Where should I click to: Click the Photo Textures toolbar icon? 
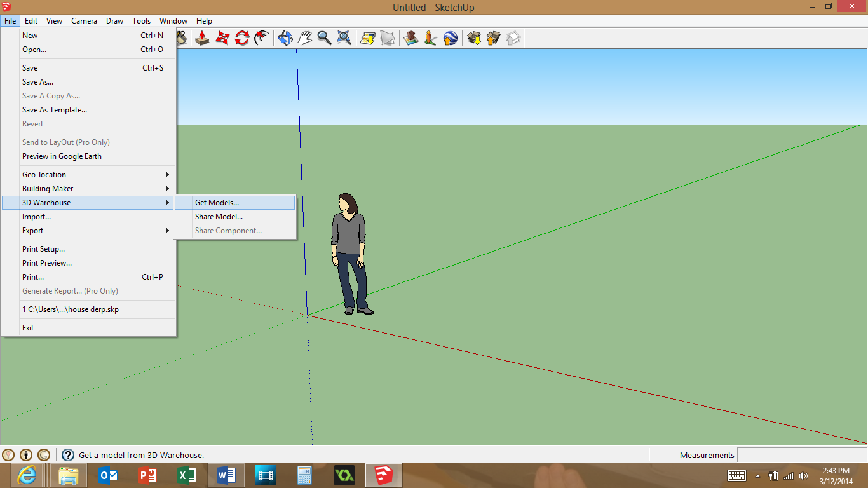pyautogui.click(x=430, y=38)
